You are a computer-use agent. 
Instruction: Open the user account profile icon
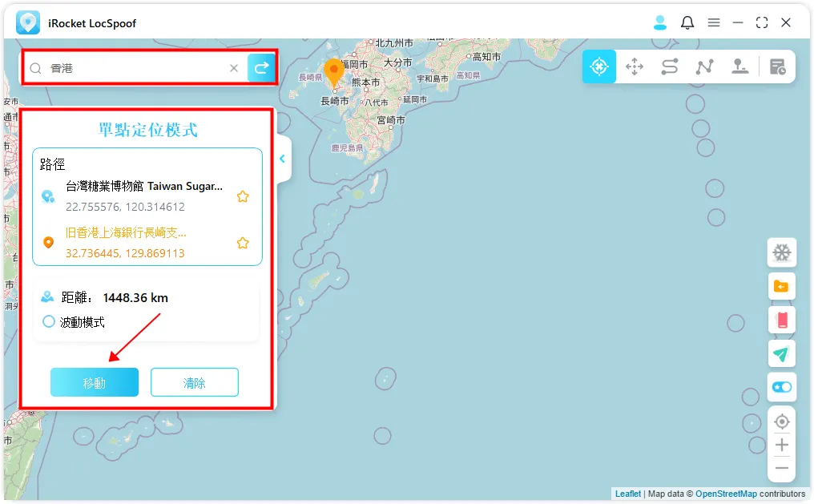click(660, 22)
